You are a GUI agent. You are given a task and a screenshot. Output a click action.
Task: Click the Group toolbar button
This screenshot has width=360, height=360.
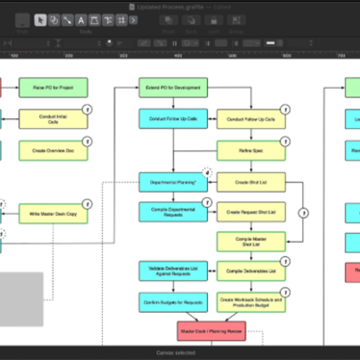(x=236, y=20)
